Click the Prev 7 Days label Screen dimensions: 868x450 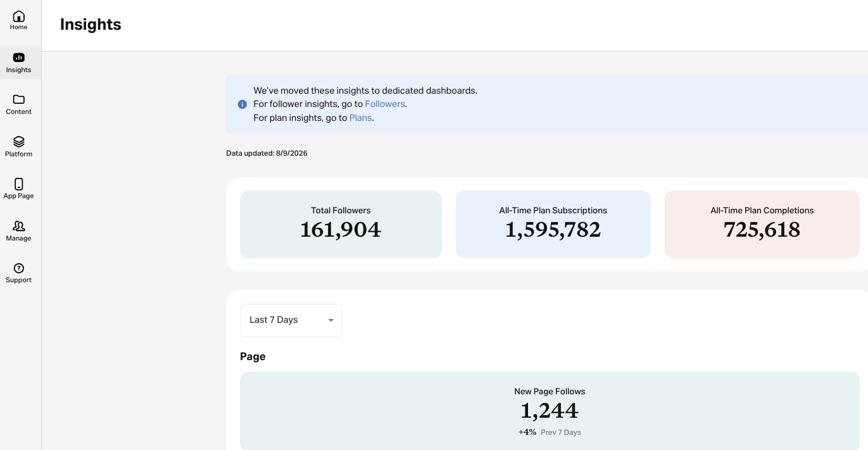pos(561,432)
